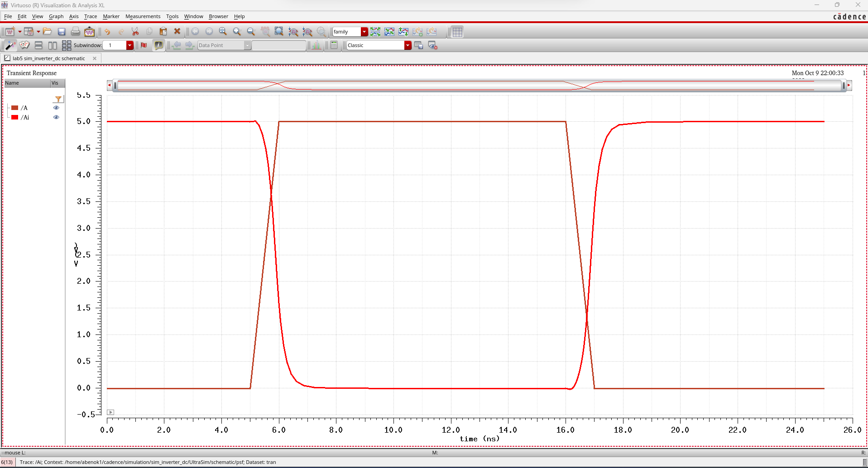
Task: Toggle the trace info balloon
Action: click(x=158, y=45)
